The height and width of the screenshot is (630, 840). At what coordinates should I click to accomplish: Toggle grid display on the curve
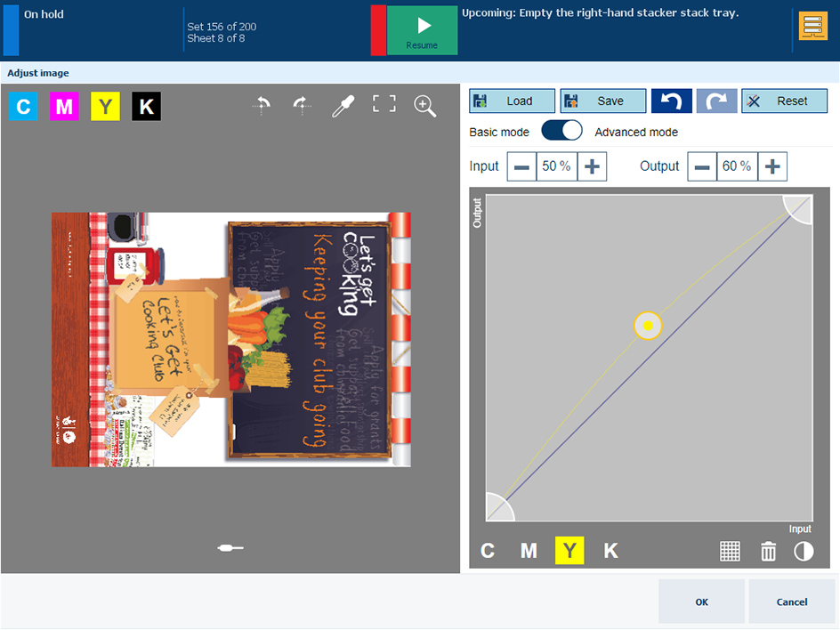click(x=730, y=551)
